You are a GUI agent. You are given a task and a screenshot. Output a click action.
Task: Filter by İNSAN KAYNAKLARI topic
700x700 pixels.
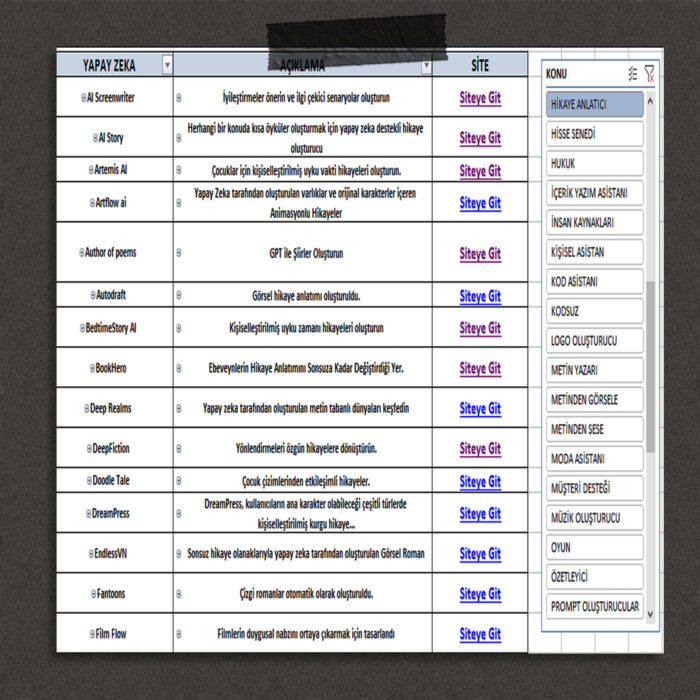(595, 222)
